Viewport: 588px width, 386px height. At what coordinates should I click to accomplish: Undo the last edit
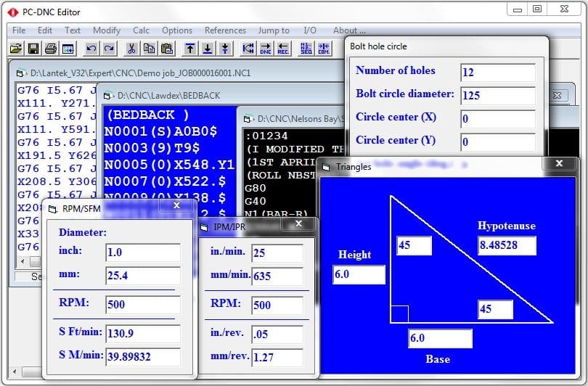(x=91, y=49)
